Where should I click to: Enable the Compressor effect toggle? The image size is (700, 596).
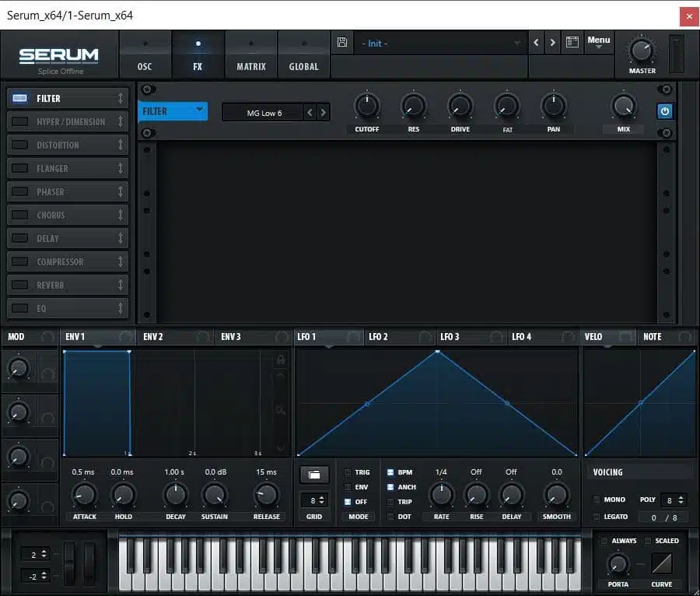coord(19,261)
